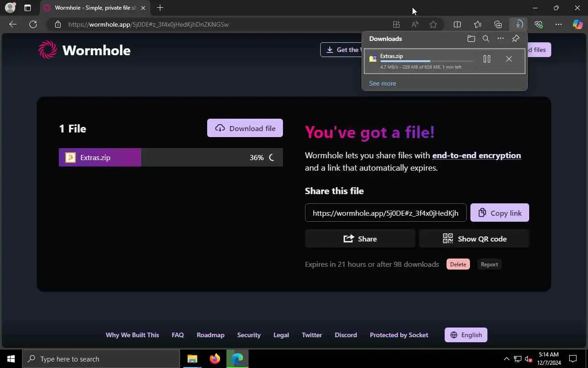Open the Favorites list icon
Image resolution: width=588 pixels, height=368 pixels.
[x=478, y=24]
